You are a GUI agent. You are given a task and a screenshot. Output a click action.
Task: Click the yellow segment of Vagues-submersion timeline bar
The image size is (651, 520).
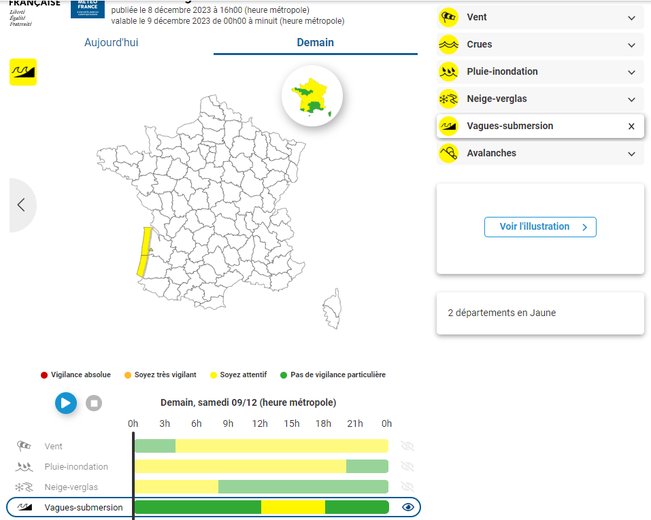pos(293,508)
